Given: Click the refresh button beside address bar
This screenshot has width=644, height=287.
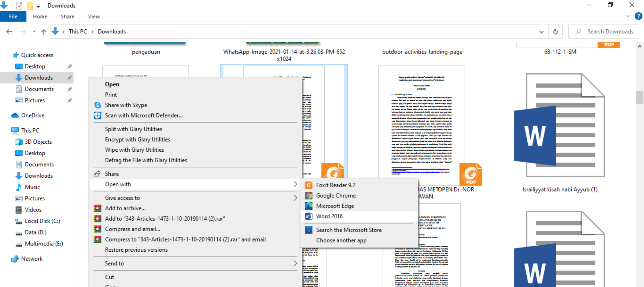Looking at the screenshot, I should point(555,32).
